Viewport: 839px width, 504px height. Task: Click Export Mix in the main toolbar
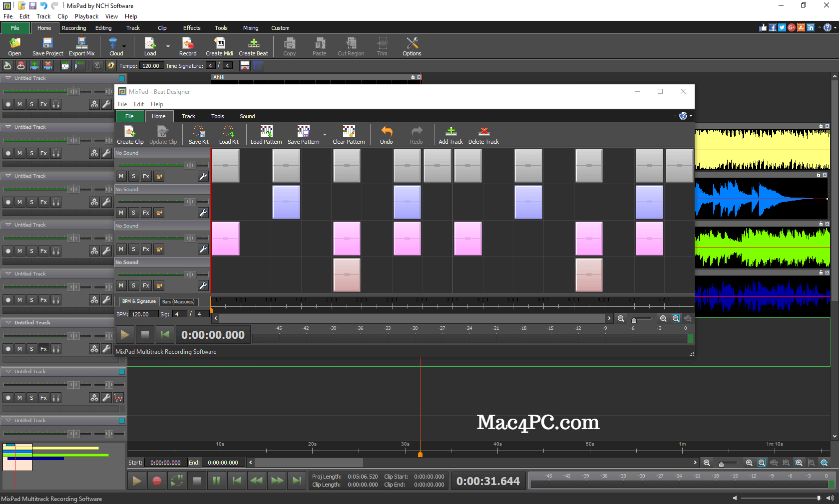coord(82,47)
